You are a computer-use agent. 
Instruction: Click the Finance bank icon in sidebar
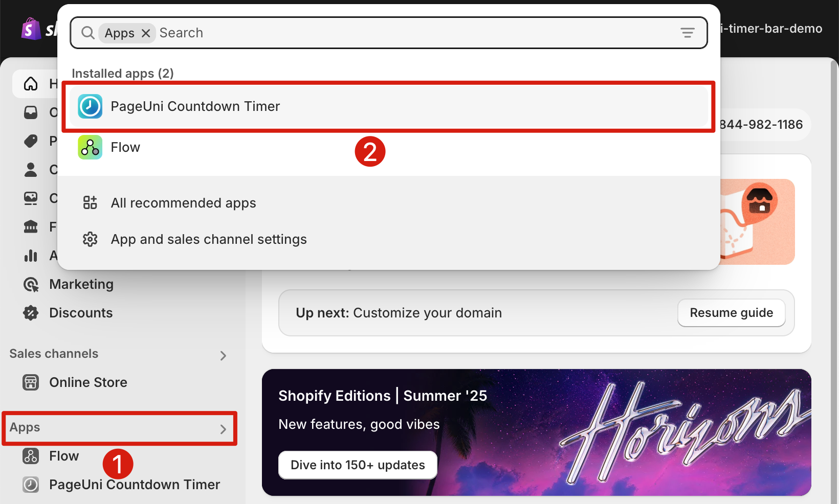[x=31, y=227]
